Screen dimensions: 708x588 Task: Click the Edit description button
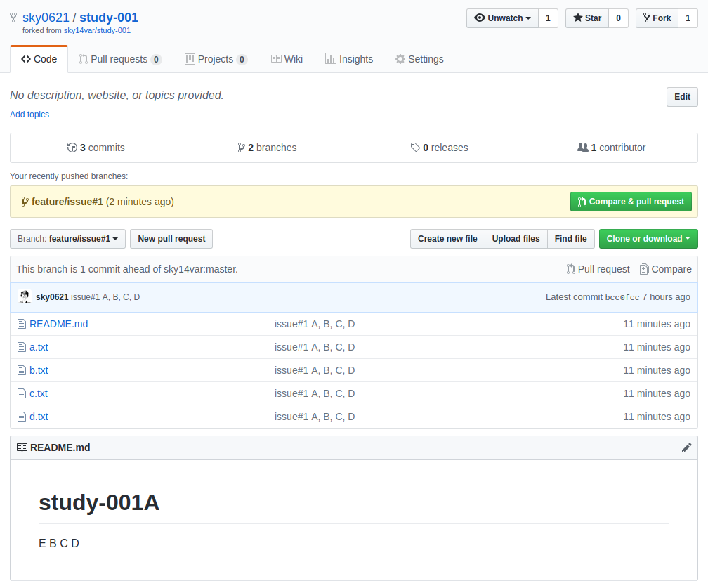click(x=682, y=97)
